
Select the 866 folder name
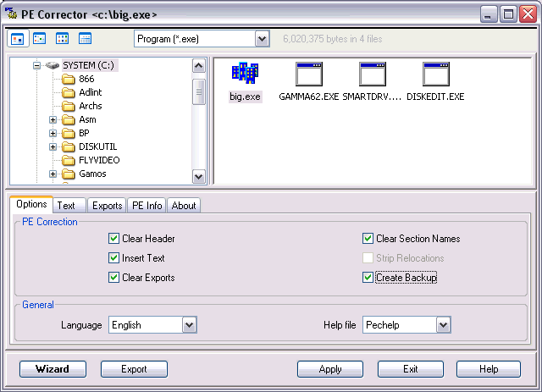pos(86,79)
